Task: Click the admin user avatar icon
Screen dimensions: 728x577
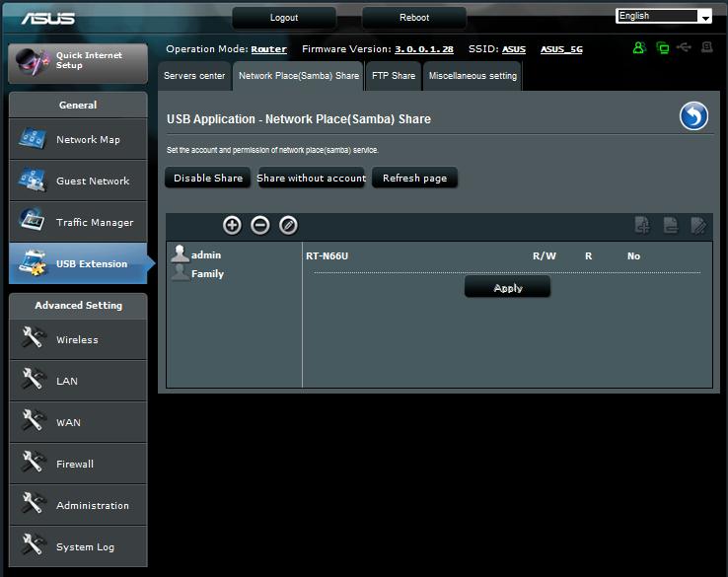Action: click(180, 253)
